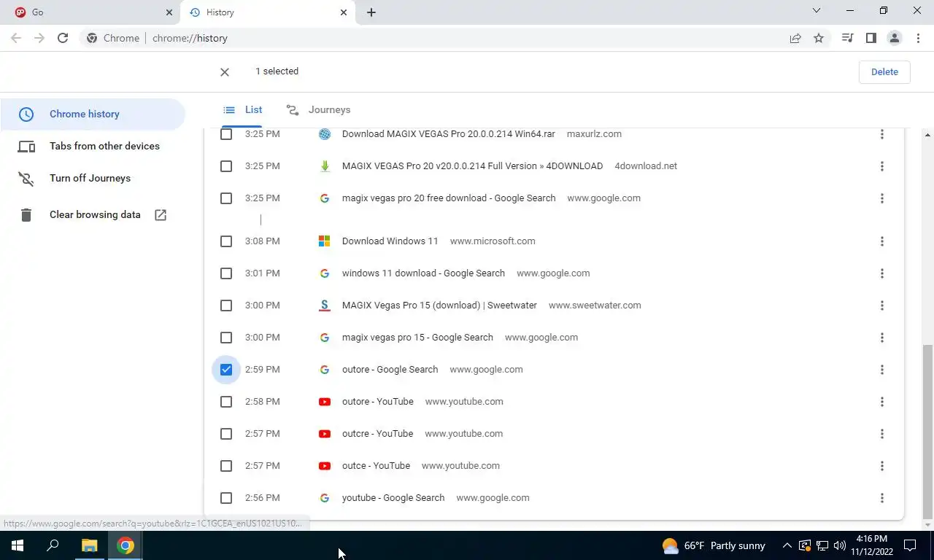Select the List view tab
The height and width of the screenshot is (560, 934).
tap(242, 110)
